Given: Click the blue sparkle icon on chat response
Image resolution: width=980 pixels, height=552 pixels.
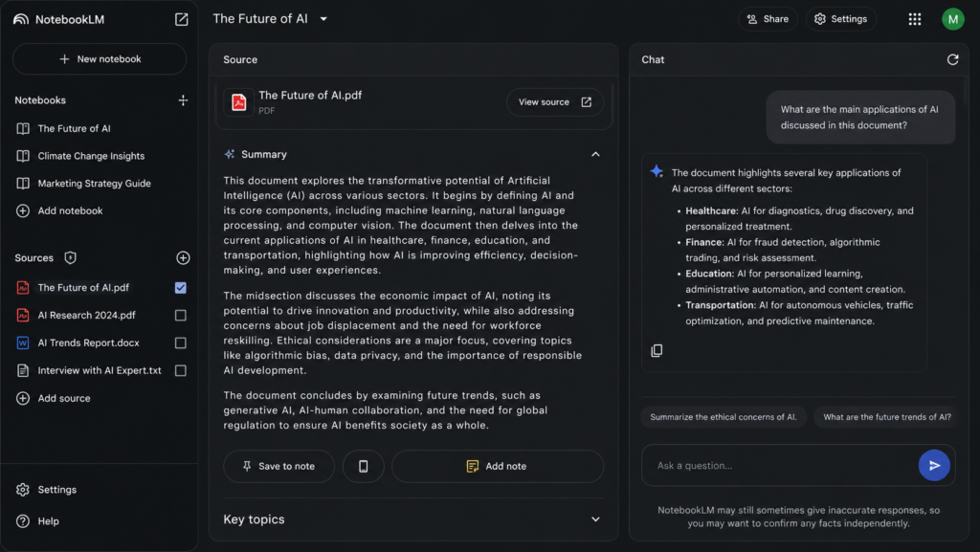Looking at the screenshot, I should (657, 171).
